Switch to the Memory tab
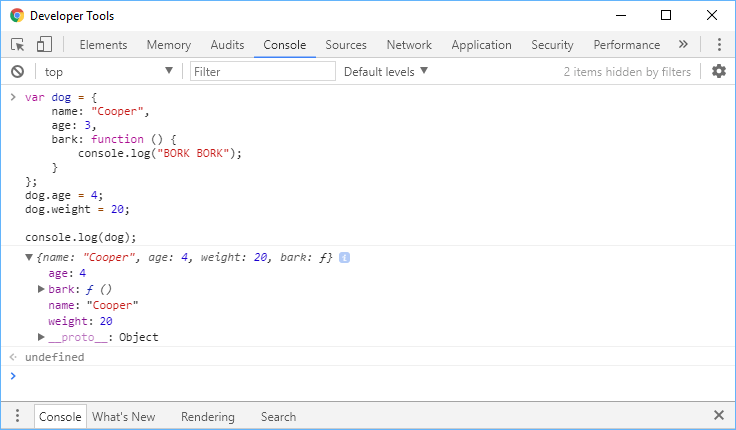 point(169,45)
